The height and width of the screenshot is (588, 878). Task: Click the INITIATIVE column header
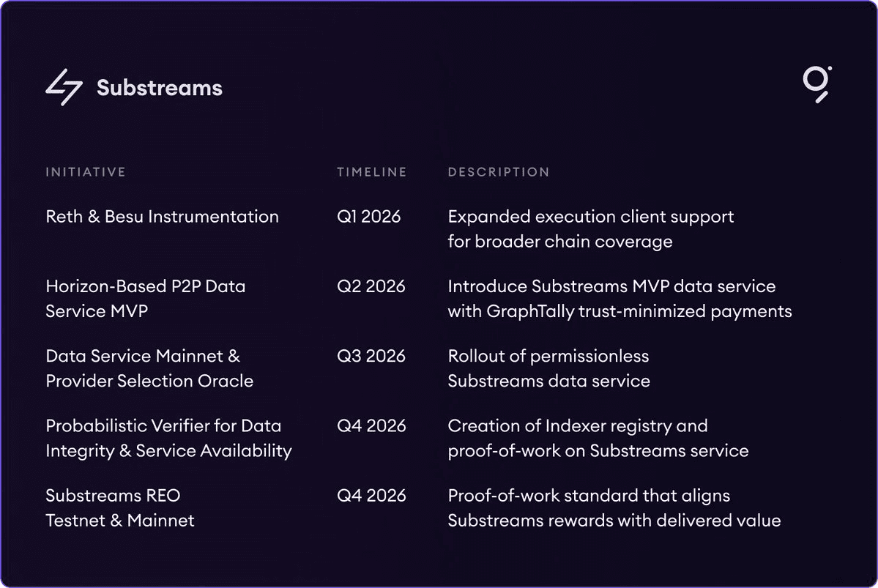point(86,172)
